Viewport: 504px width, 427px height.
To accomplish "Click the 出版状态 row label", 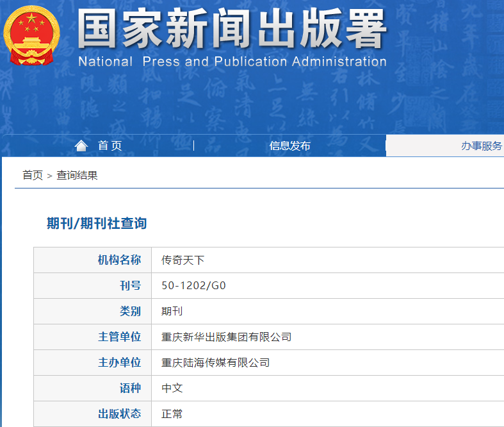I will pyautogui.click(x=119, y=414).
